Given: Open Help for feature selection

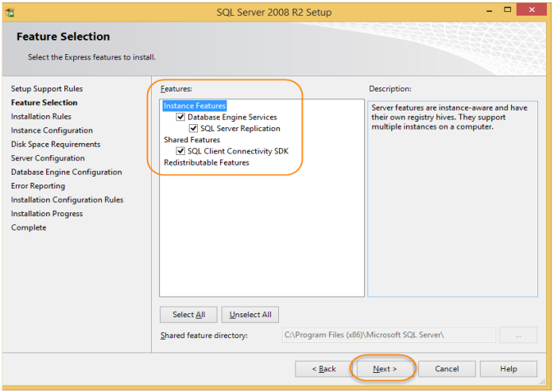Looking at the screenshot, I should coord(509,369).
